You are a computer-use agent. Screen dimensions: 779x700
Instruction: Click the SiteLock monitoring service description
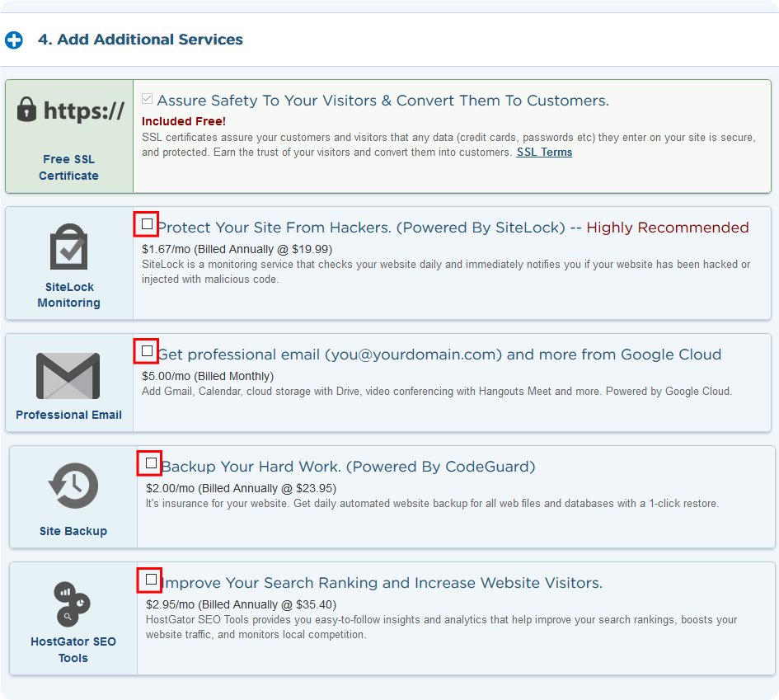(446, 272)
